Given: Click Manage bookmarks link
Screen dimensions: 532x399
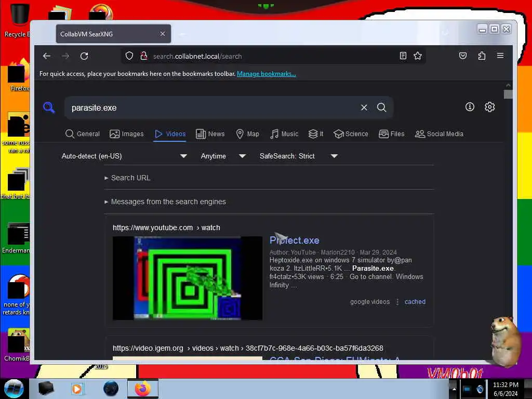Looking at the screenshot, I should 267,74.
